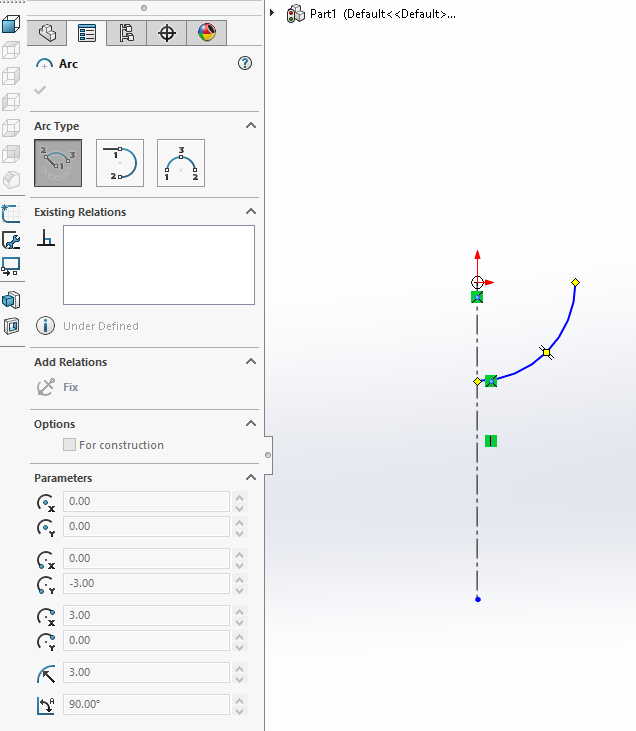Click the panel collapse handle on divider

pos(268,455)
